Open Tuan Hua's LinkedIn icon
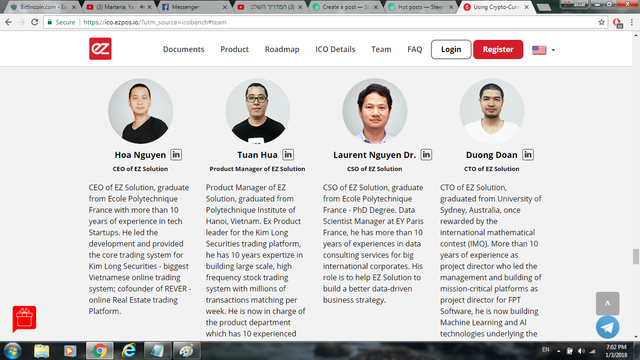The width and height of the screenshot is (640, 360). pos(288,155)
